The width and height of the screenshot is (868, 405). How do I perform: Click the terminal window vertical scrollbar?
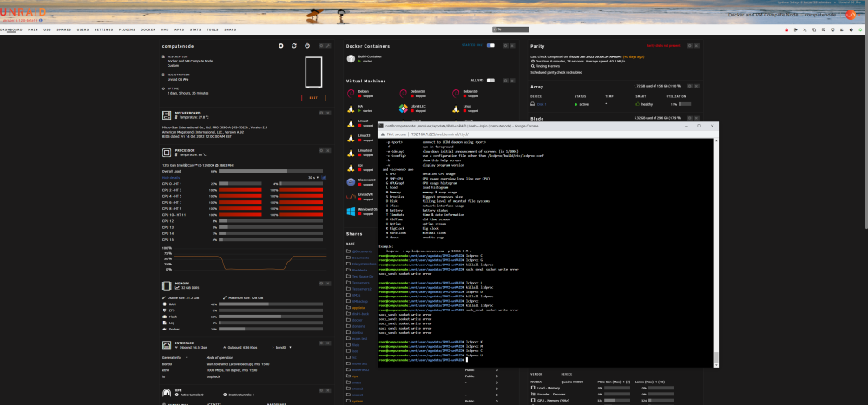click(716, 251)
